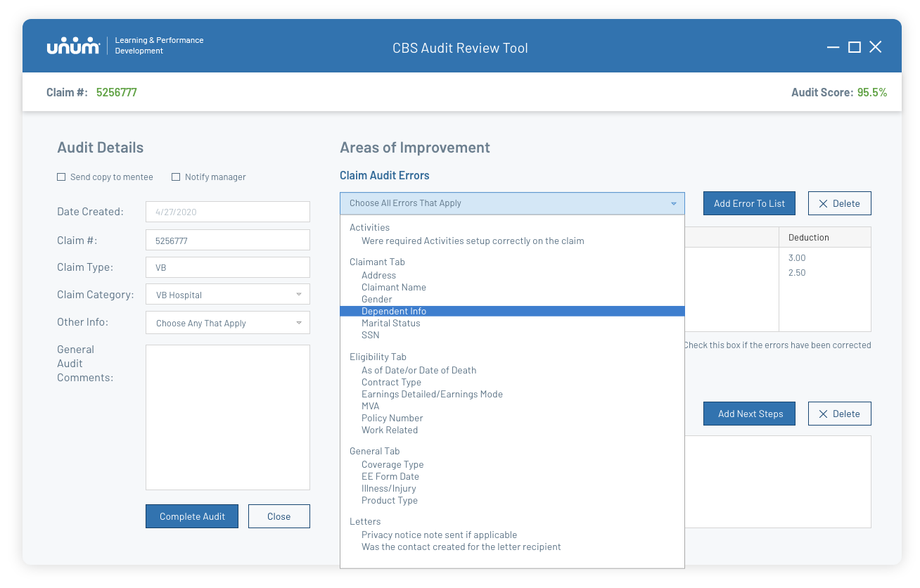Select highlighted Dependent Info option
This screenshot has height=588, width=920.
512,311
